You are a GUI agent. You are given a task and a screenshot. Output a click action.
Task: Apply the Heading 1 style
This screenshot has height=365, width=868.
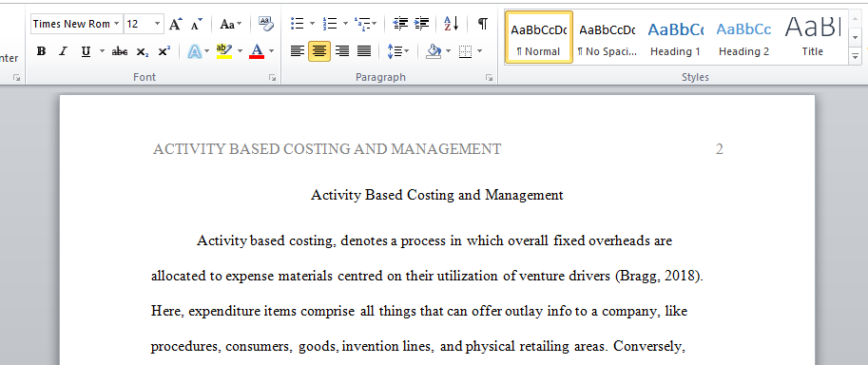(675, 37)
